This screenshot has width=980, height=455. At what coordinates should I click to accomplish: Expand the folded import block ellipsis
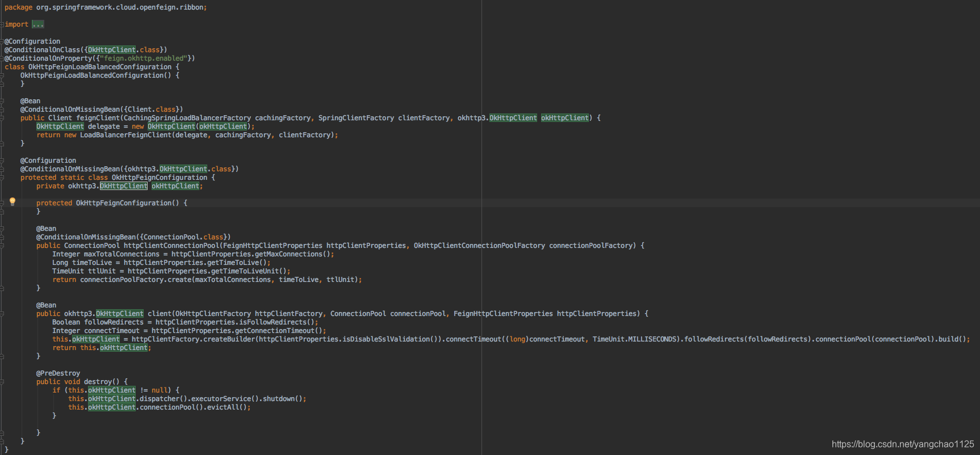click(x=38, y=24)
